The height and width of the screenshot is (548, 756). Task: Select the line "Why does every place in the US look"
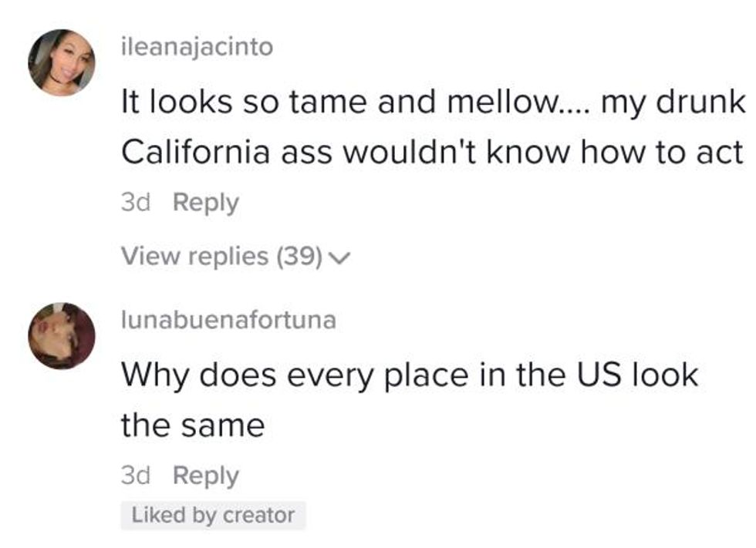point(409,375)
